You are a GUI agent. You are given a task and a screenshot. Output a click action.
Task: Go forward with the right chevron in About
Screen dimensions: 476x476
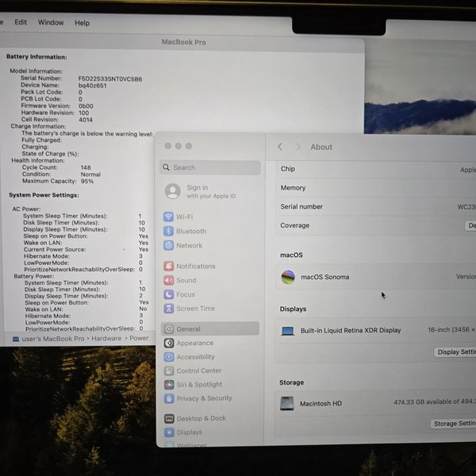coord(298,147)
